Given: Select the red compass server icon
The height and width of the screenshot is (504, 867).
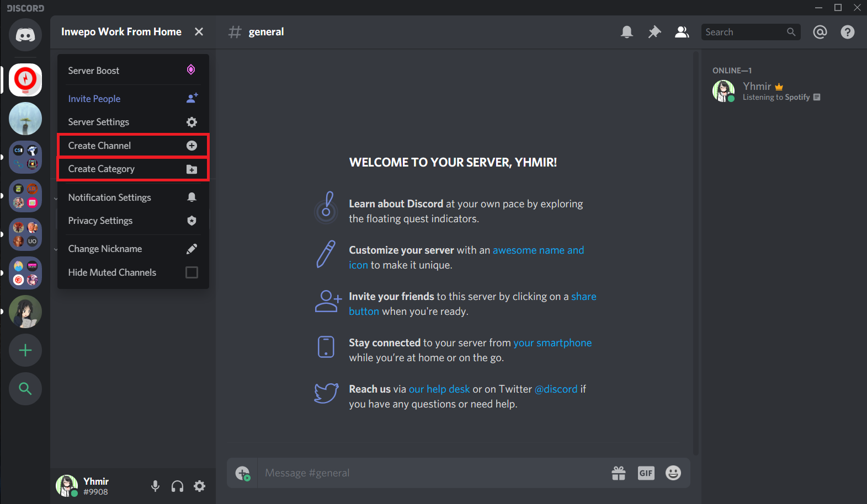Looking at the screenshot, I should pyautogui.click(x=25, y=80).
